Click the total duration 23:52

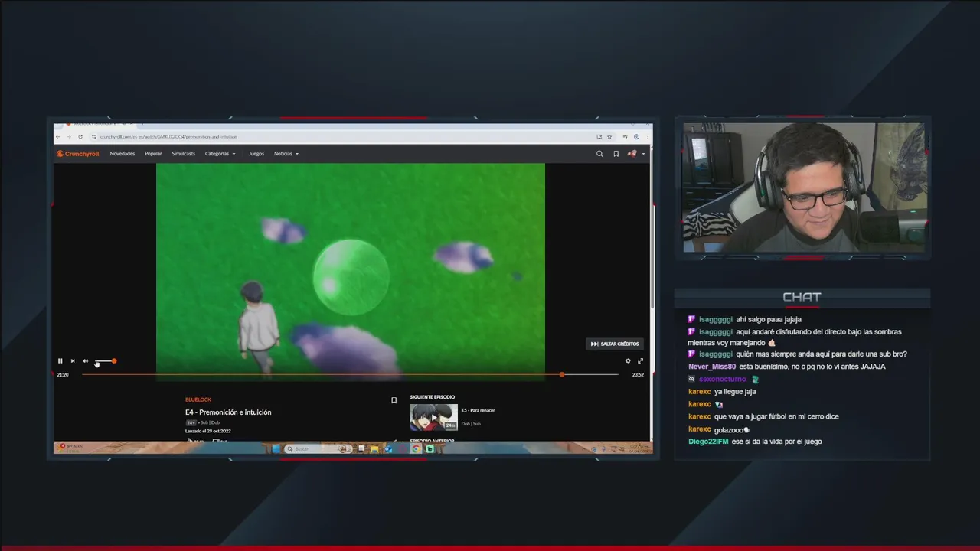coord(638,374)
